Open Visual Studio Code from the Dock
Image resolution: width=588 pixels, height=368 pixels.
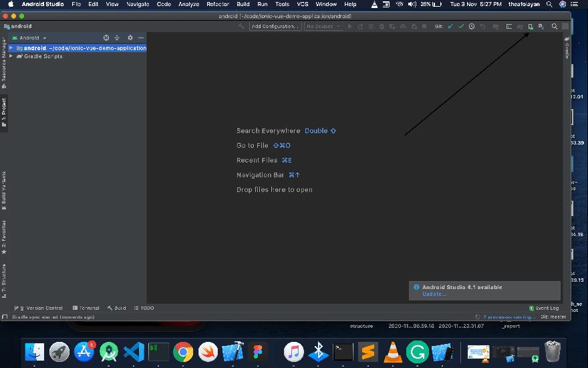(x=134, y=352)
